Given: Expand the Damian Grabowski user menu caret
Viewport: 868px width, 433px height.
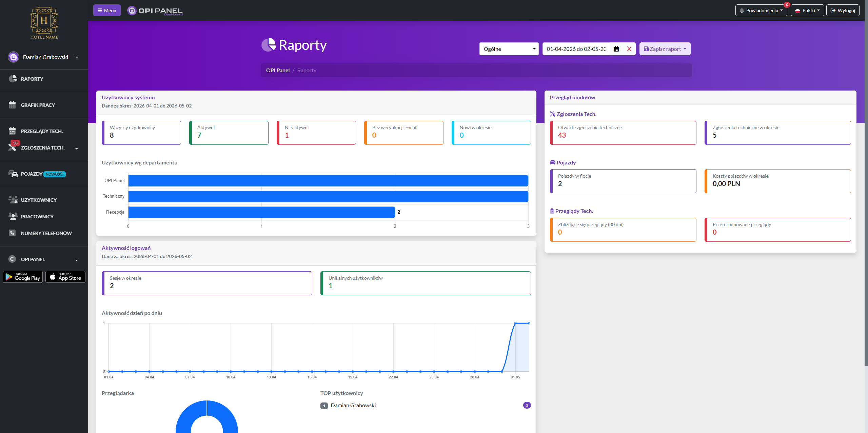Looking at the screenshot, I should tap(77, 57).
